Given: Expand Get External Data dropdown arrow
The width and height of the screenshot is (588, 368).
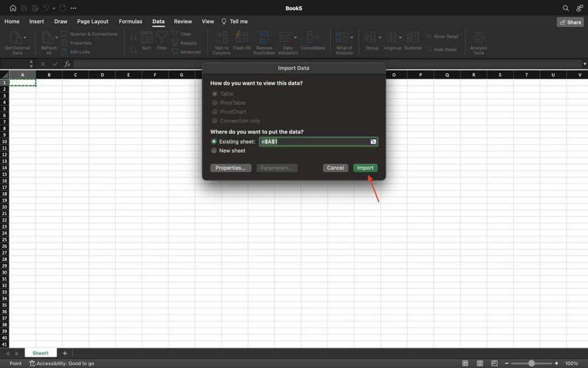Looking at the screenshot, I should click(25, 37).
